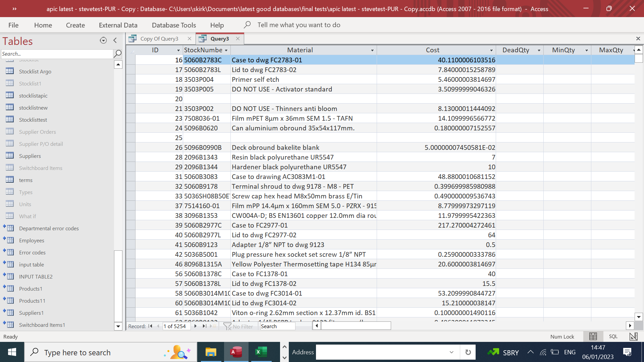The image size is (644, 362).
Task: Open the Home ribbon tab
Action: pyautogui.click(x=43, y=25)
